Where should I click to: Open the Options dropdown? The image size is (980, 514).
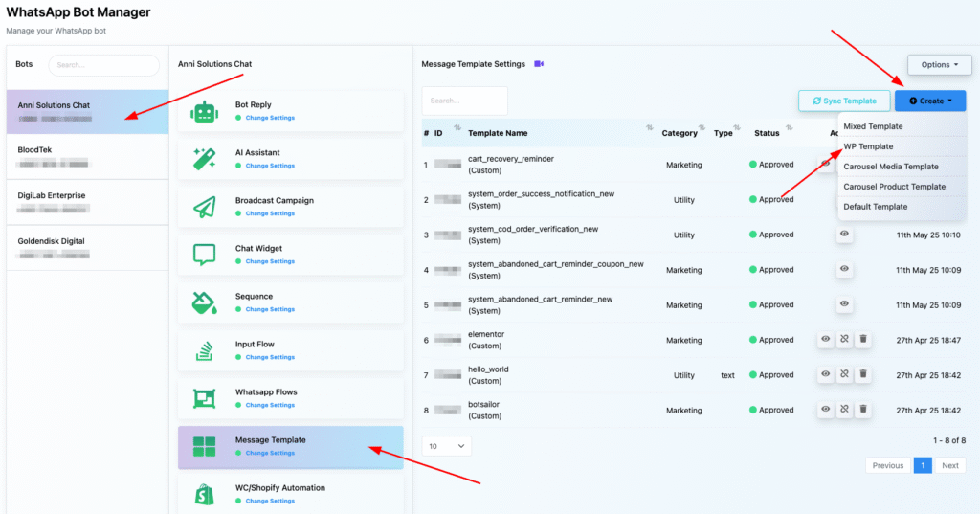940,64
